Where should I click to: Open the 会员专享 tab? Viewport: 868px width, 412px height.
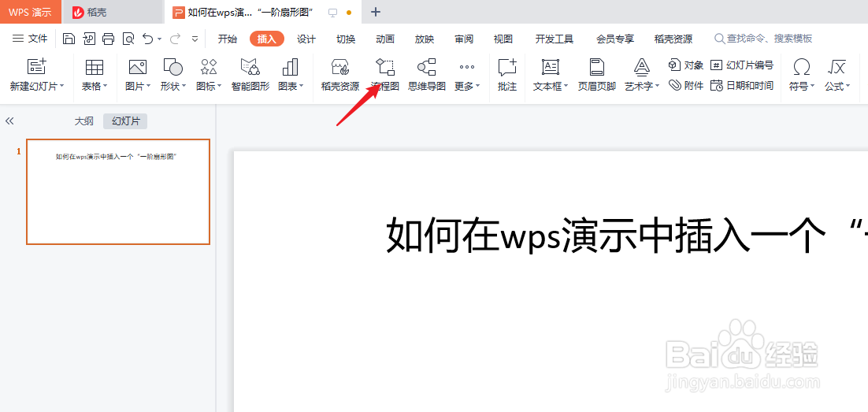[x=615, y=39]
